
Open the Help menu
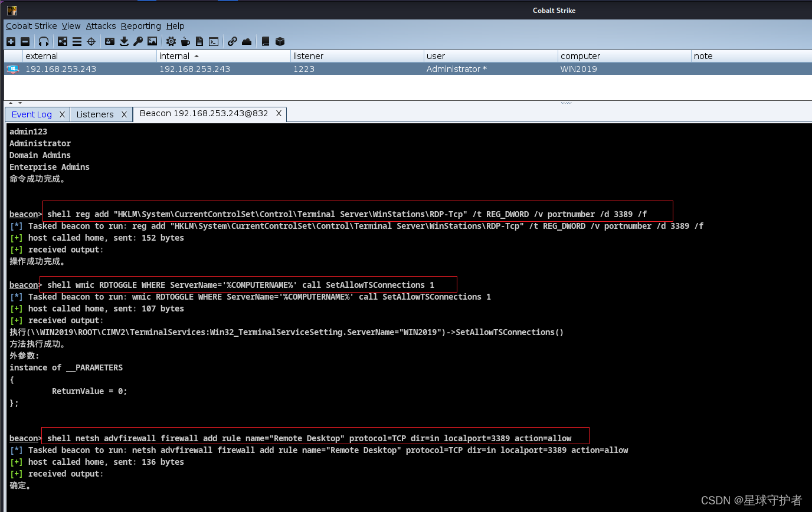pyautogui.click(x=175, y=26)
